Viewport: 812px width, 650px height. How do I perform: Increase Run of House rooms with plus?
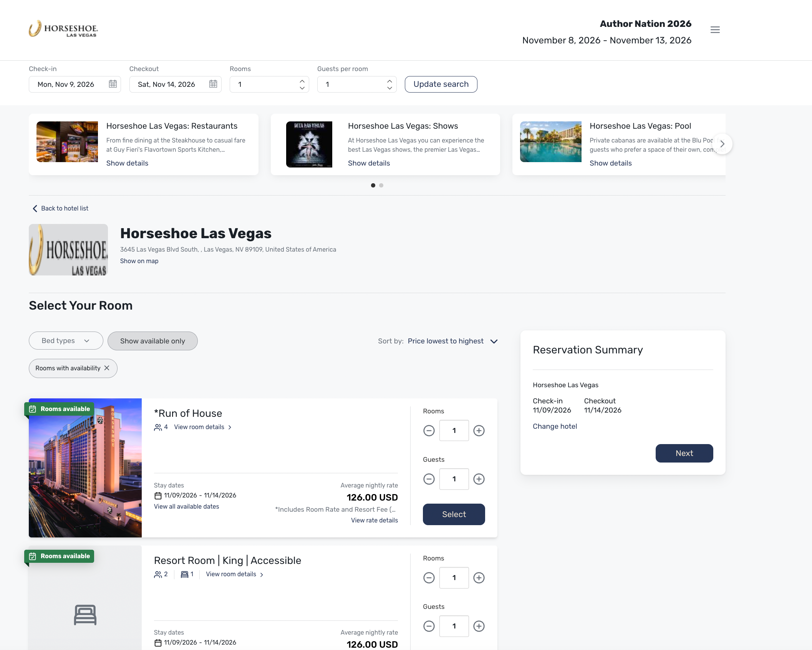coord(479,431)
